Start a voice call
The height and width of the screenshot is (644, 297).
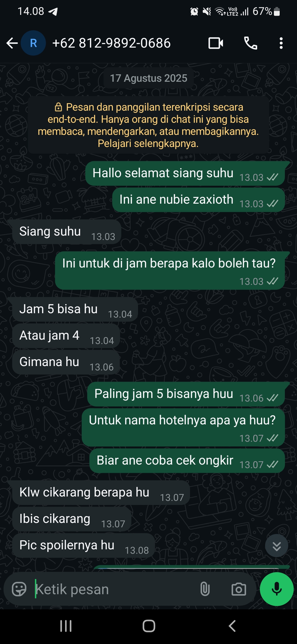[x=251, y=43]
